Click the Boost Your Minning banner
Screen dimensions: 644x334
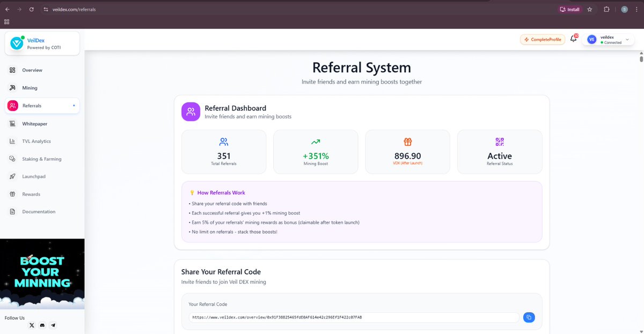pyautogui.click(x=42, y=274)
